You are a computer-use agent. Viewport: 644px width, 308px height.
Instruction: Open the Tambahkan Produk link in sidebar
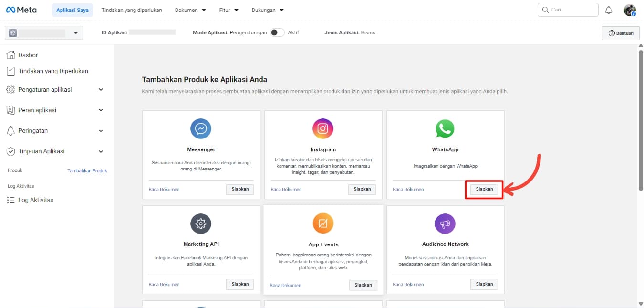click(x=87, y=170)
